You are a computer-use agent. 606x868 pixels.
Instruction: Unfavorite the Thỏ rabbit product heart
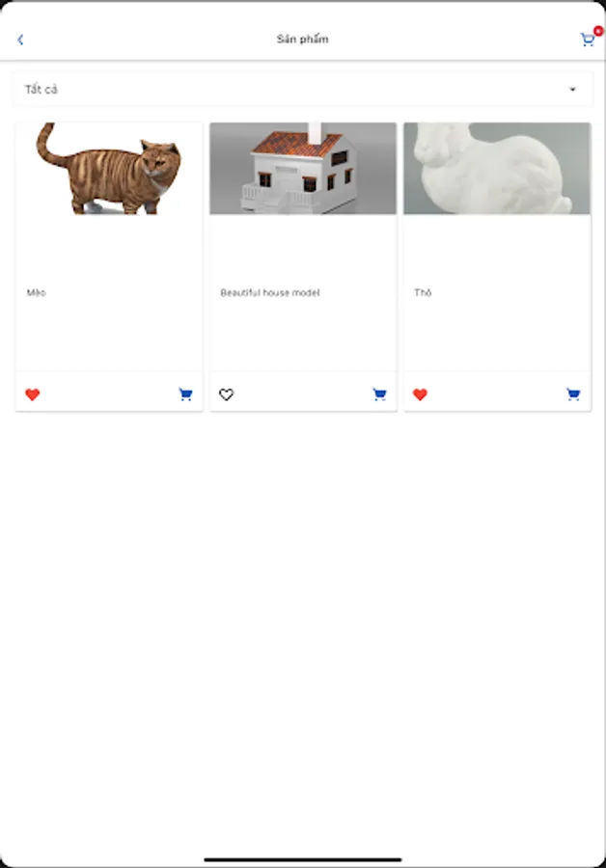(x=420, y=394)
